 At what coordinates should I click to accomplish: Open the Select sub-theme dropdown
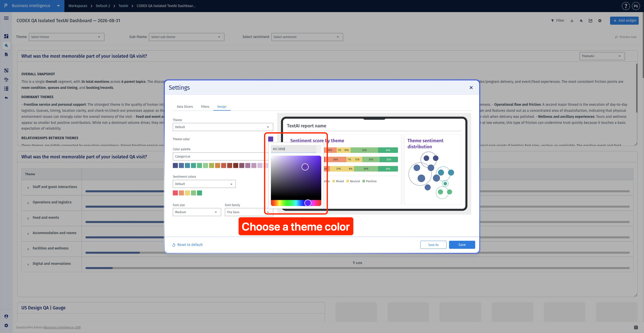186,37
